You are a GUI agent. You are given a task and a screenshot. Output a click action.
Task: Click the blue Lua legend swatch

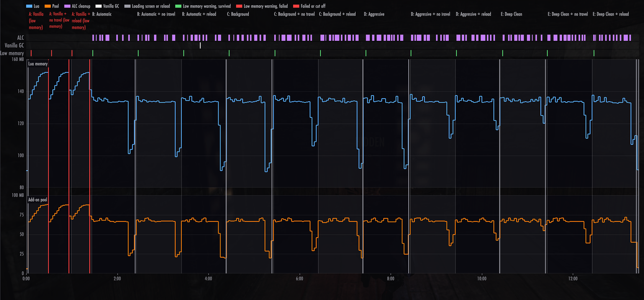[x=29, y=6]
